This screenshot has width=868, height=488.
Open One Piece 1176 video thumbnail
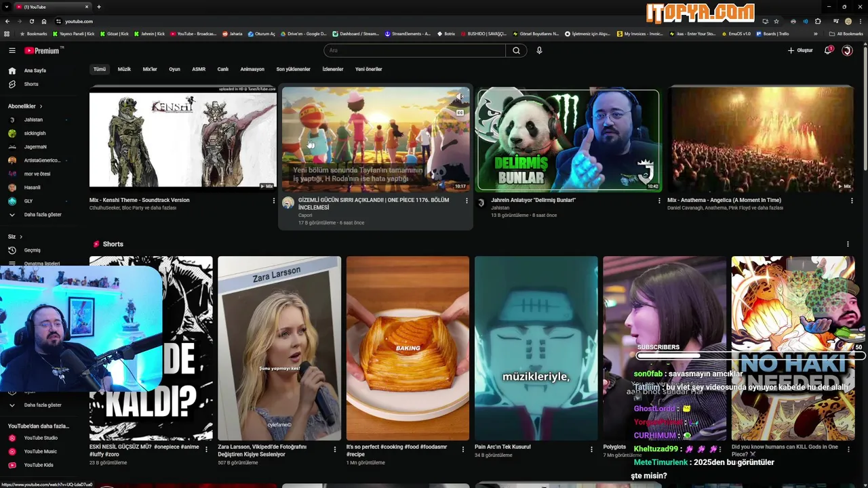(376, 139)
